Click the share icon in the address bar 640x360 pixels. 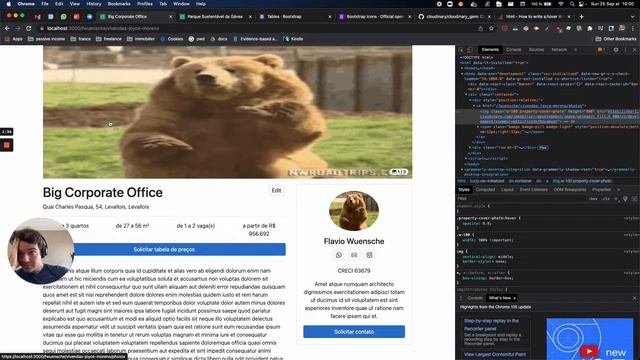tap(480, 29)
